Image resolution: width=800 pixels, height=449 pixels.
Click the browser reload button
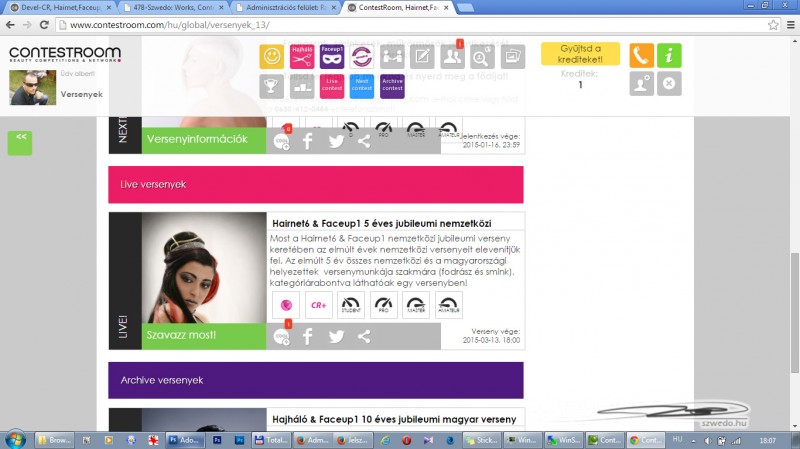pyautogui.click(x=44, y=24)
